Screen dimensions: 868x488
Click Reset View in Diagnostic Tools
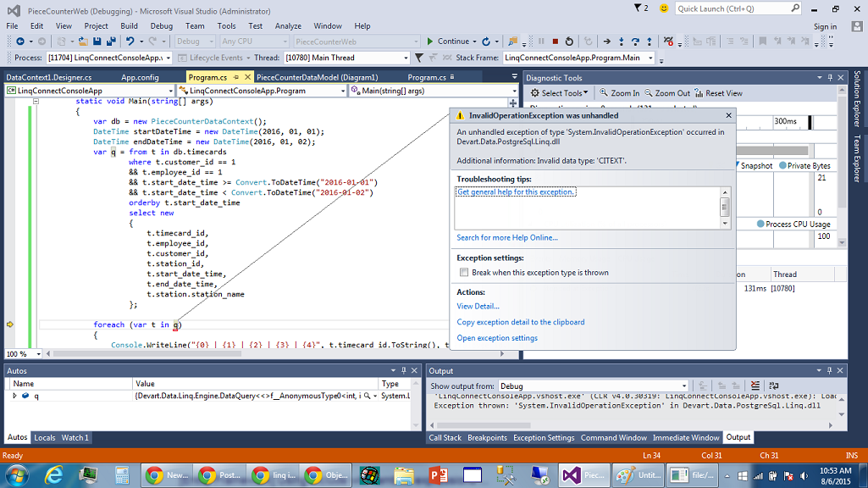click(x=719, y=93)
